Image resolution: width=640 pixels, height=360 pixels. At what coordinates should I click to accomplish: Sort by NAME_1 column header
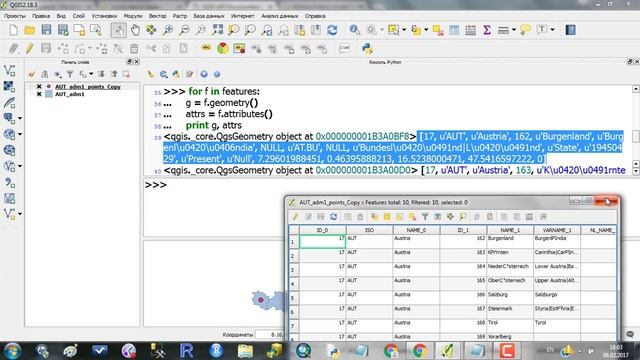point(510,230)
